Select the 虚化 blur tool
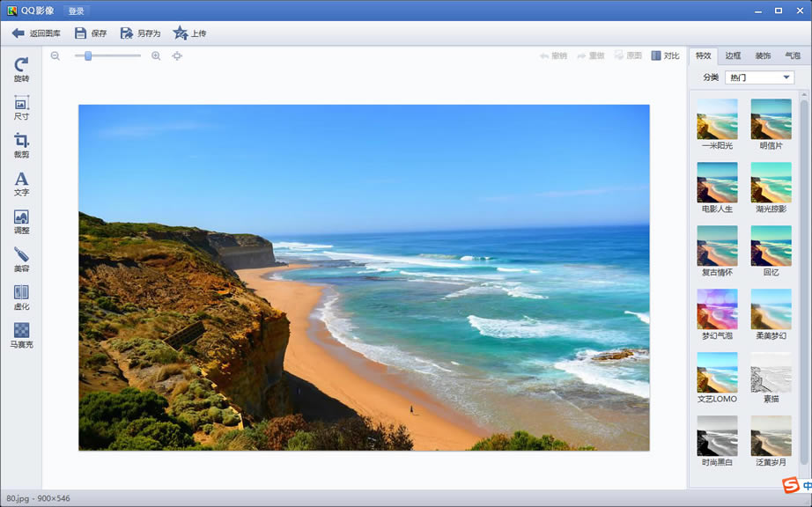 coord(21,297)
